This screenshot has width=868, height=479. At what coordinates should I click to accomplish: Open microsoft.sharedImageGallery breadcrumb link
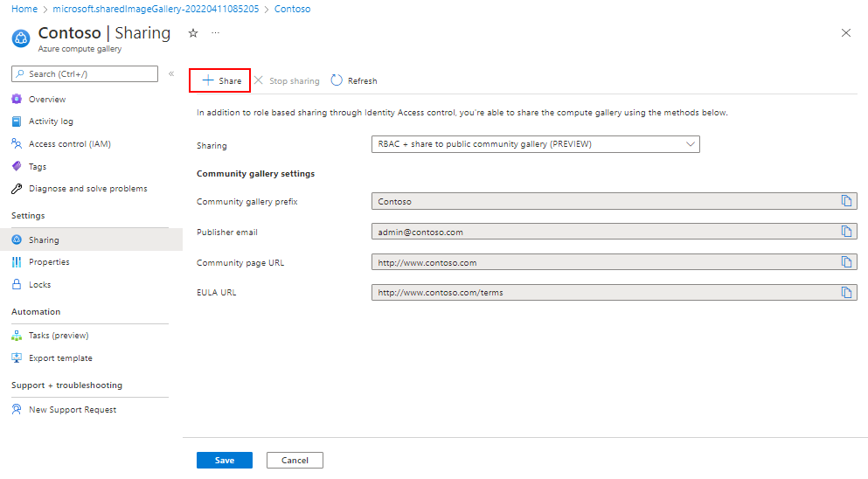click(x=156, y=9)
